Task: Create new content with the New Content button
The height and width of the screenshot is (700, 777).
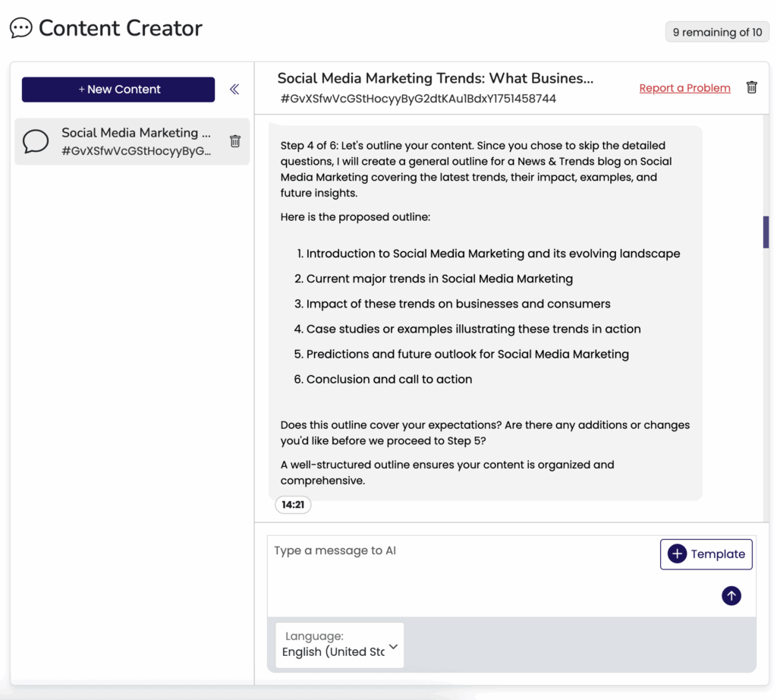Action: [x=118, y=90]
